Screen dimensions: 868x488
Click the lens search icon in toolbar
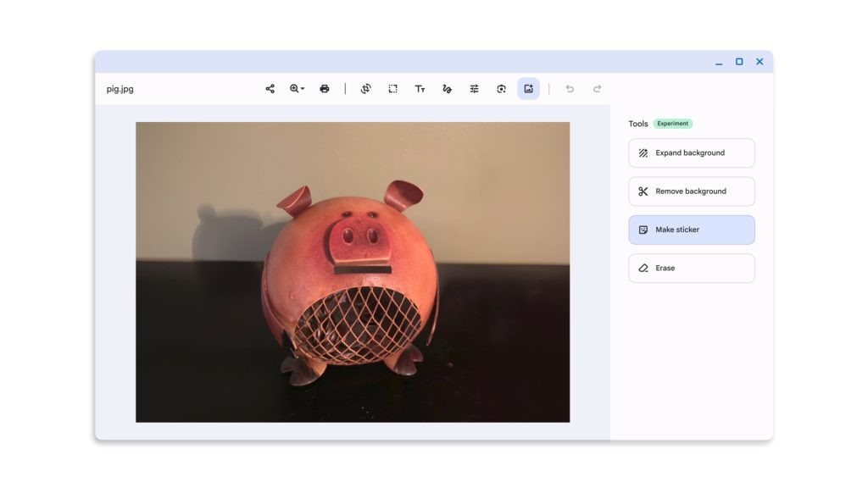[x=502, y=89]
